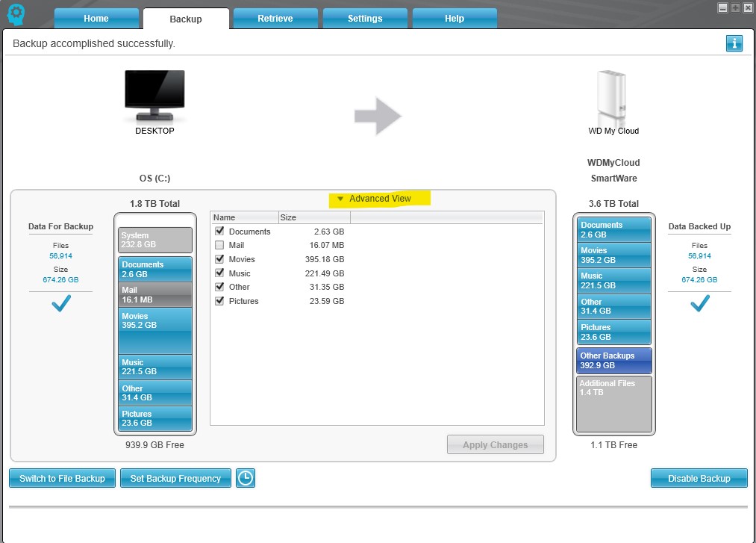Screen dimensions: 756x543
Task: Select Other 31.4 GB segment on WD My Cloud
Action: (613, 306)
